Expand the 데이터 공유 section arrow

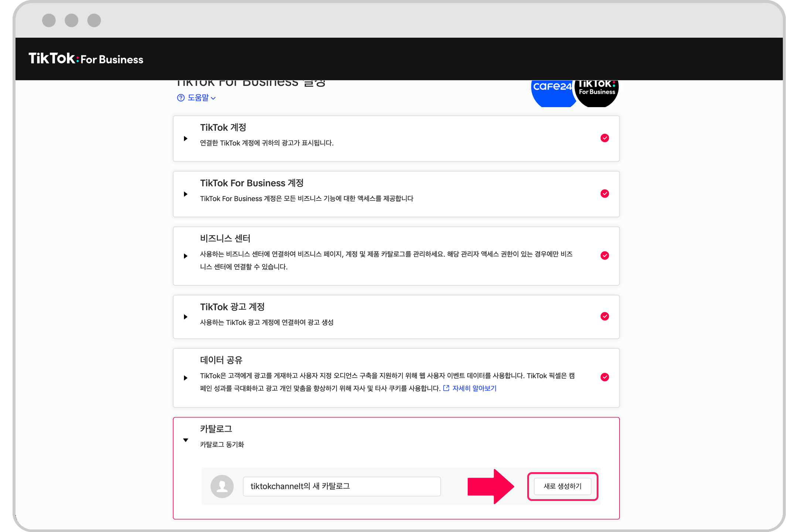[185, 378]
